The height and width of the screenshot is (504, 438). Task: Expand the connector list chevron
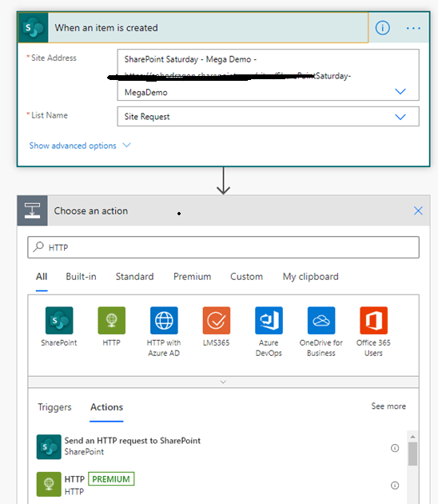(x=223, y=382)
